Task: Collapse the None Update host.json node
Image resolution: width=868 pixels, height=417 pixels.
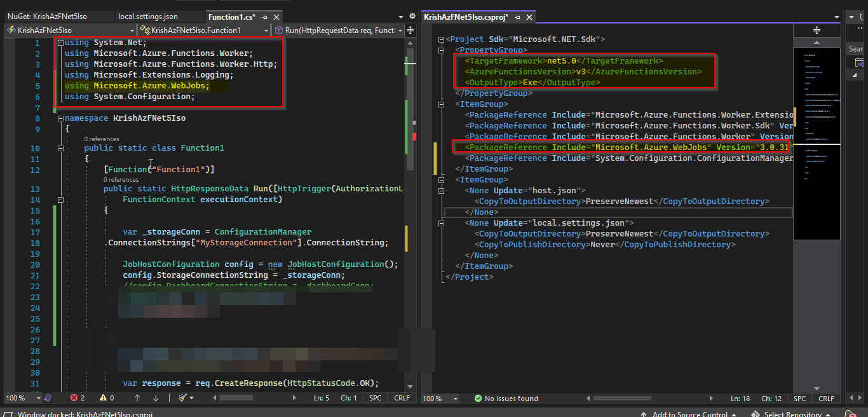Action: click(442, 191)
